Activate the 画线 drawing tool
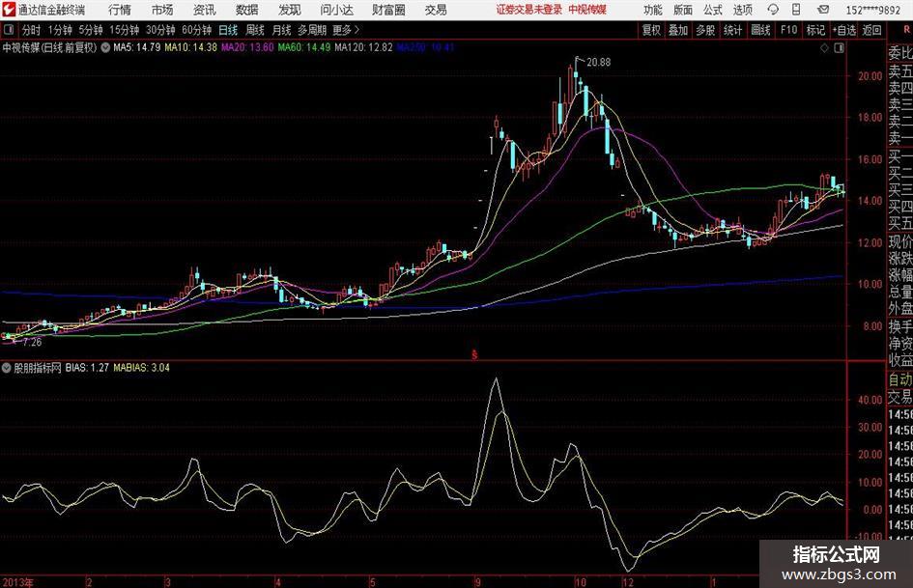This screenshot has width=913, height=588. click(x=760, y=30)
